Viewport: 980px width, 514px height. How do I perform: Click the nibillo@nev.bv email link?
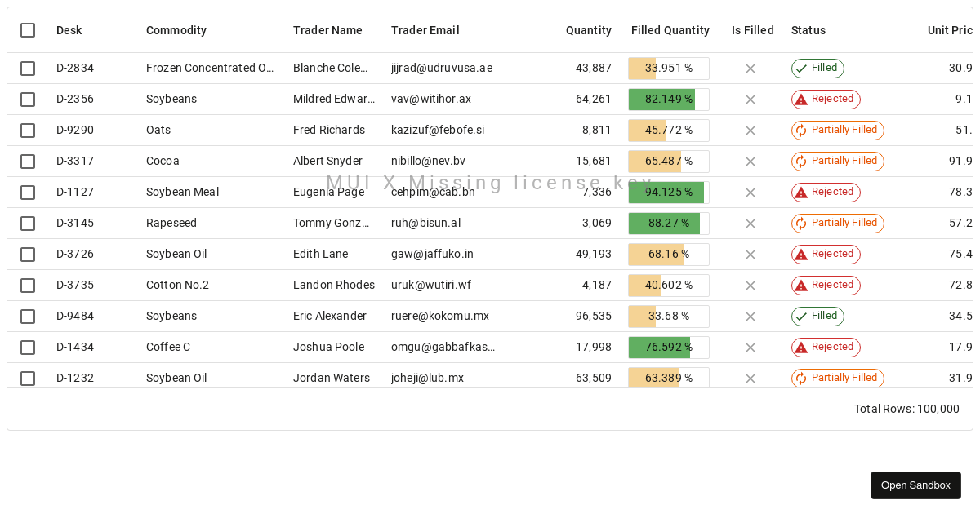[428, 162]
